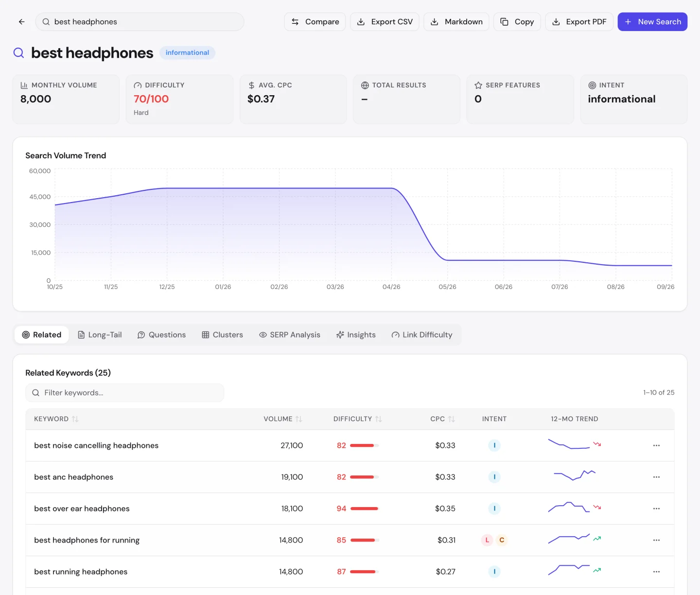The width and height of the screenshot is (700, 595).
Task: Select the best over ear headphones keyword
Action: pos(82,509)
